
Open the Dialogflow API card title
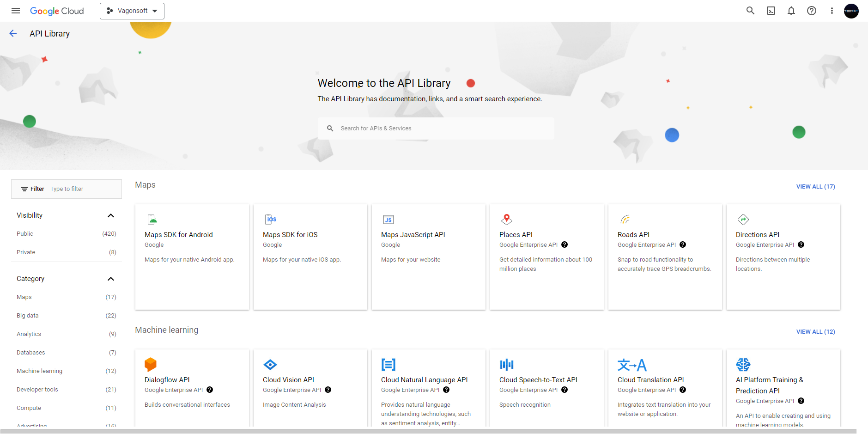(x=167, y=380)
